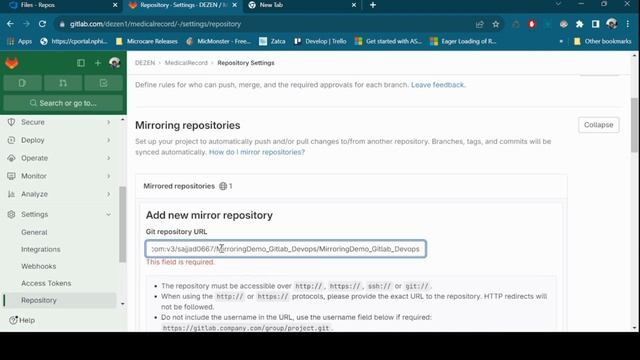Reload the current page
640x360 pixels.
point(42,24)
